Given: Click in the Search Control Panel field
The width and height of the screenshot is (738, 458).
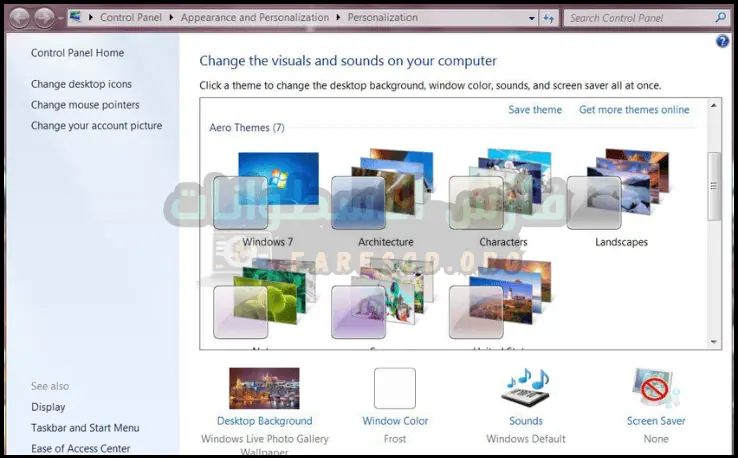Looking at the screenshot, I should [639, 18].
